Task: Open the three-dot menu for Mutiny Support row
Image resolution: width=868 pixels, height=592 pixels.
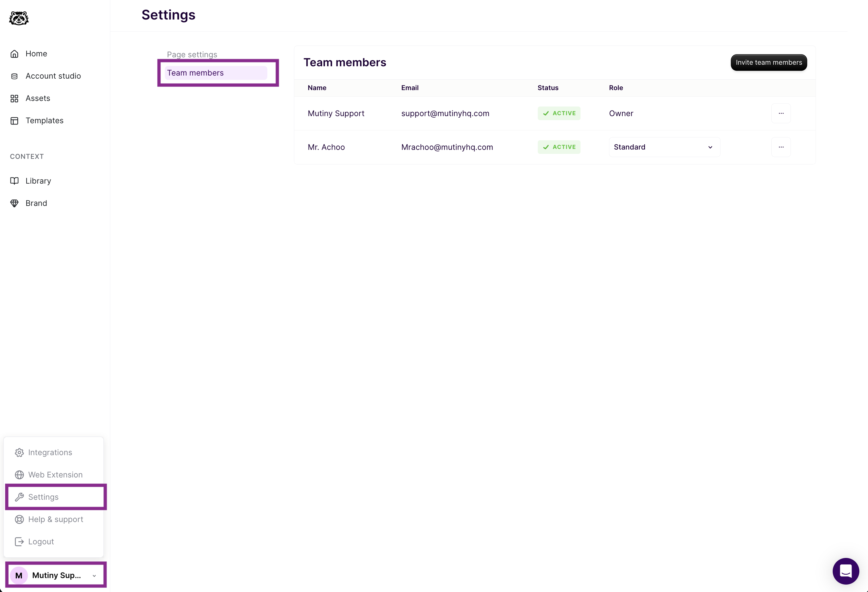Action: click(781, 113)
